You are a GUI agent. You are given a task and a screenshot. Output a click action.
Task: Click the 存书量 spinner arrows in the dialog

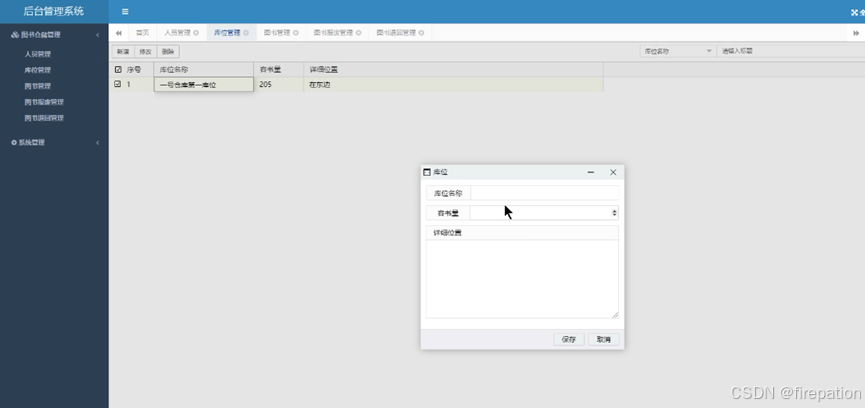tap(614, 213)
